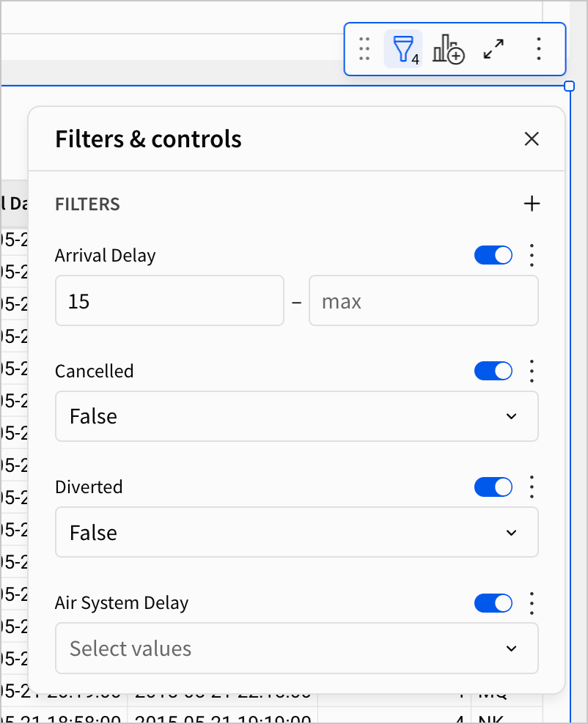Expand the Diverted value dropdown
The height and width of the screenshot is (724, 588).
point(297,532)
